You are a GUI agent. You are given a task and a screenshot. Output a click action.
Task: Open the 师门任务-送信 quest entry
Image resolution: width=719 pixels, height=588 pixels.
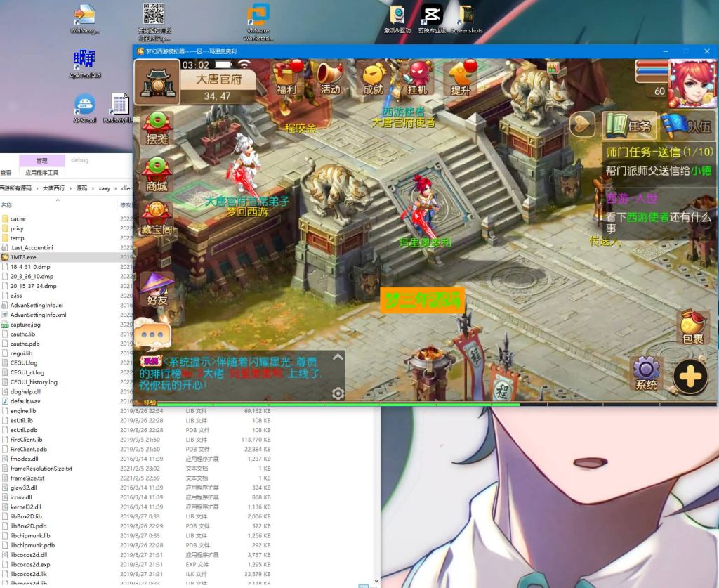(659, 152)
